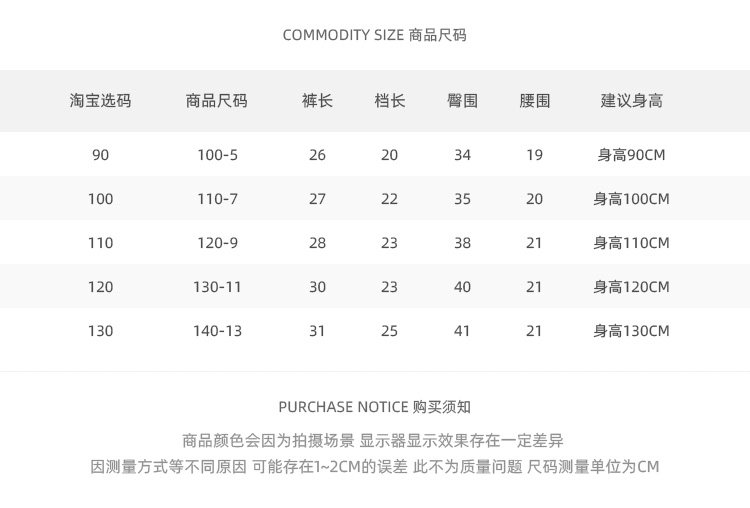Viewport: 750px width, 508px height.
Task: Select the 130-11 size cell
Action: (x=217, y=287)
